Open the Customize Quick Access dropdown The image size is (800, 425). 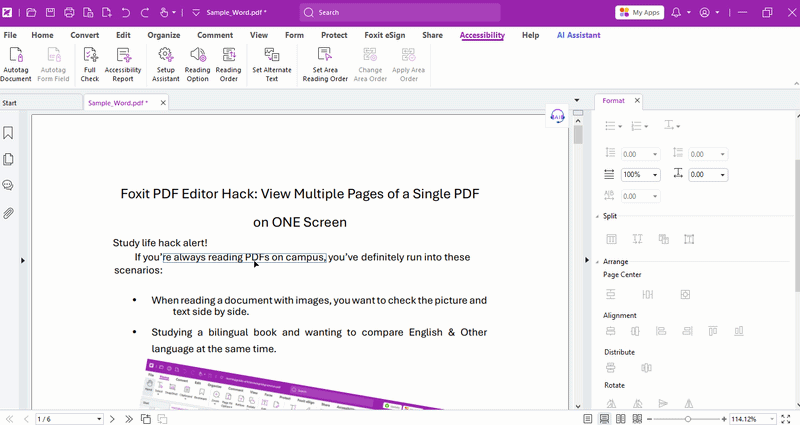(x=196, y=12)
